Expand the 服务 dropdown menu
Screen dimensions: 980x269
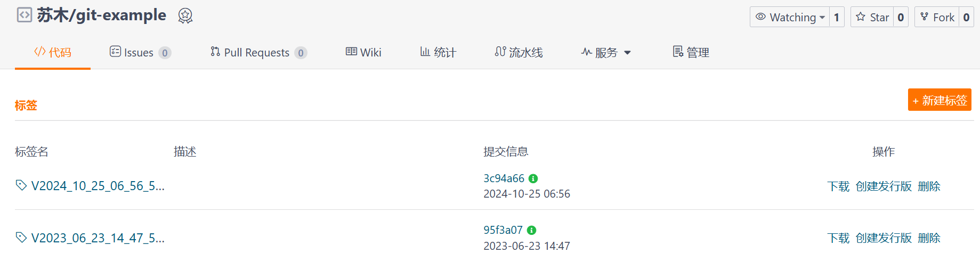coord(606,52)
